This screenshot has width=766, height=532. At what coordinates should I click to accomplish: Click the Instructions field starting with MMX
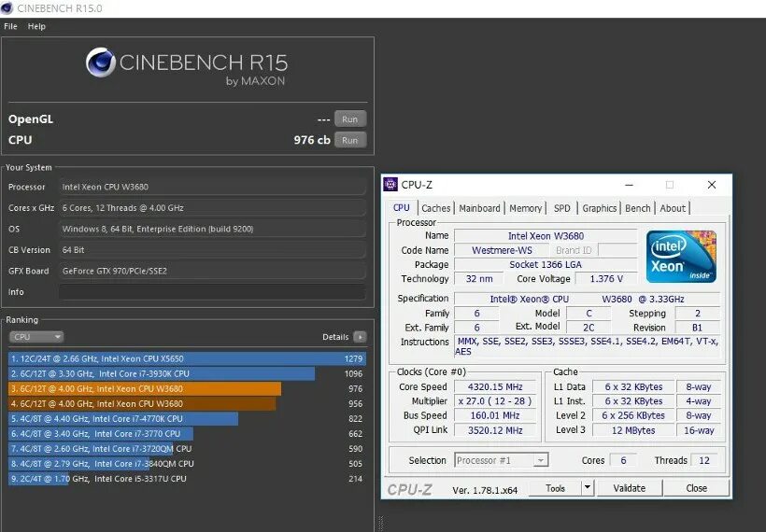[587, 346]
